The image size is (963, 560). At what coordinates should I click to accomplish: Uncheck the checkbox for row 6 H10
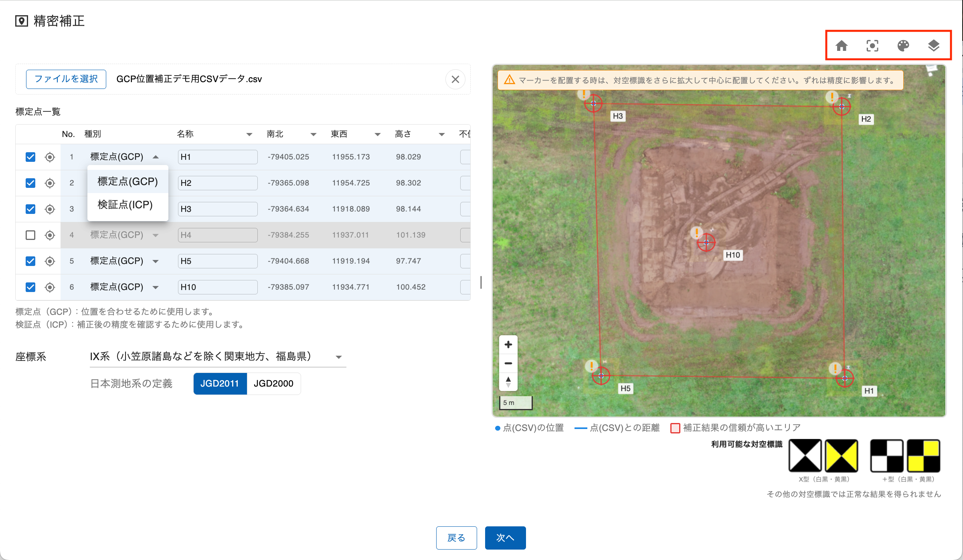[30, 287]
